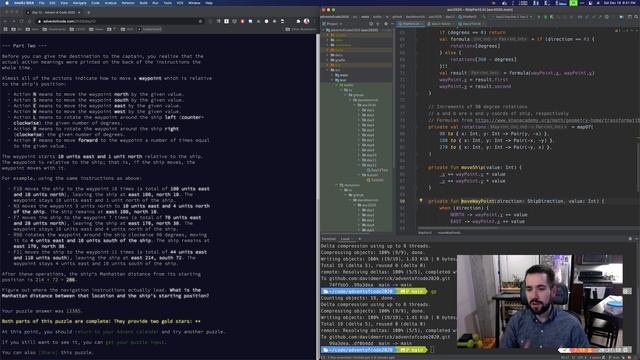The height and width of the screenshot is (360, 640).
Task: Open the Tools menu
Action: [x=167, y=3]
